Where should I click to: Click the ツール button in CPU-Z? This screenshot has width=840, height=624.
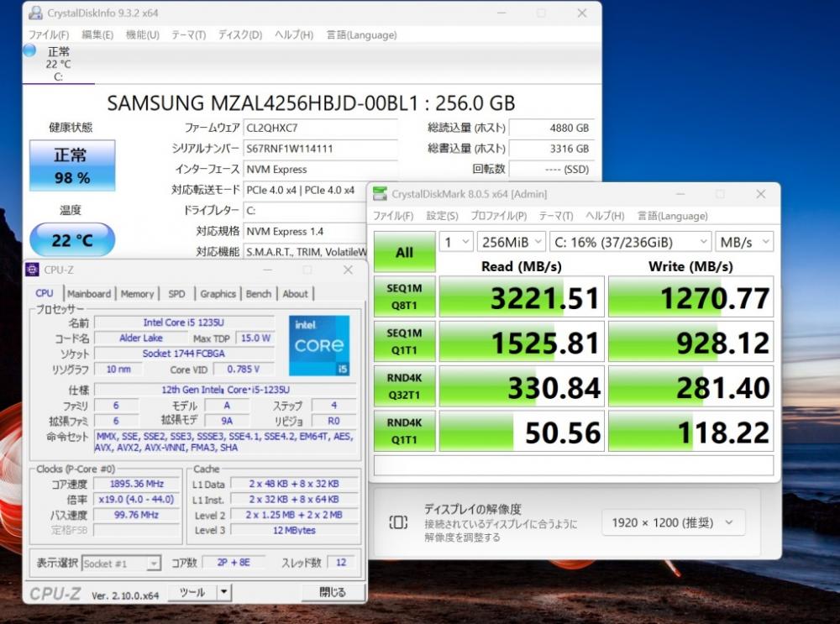(x=192, y=592)
